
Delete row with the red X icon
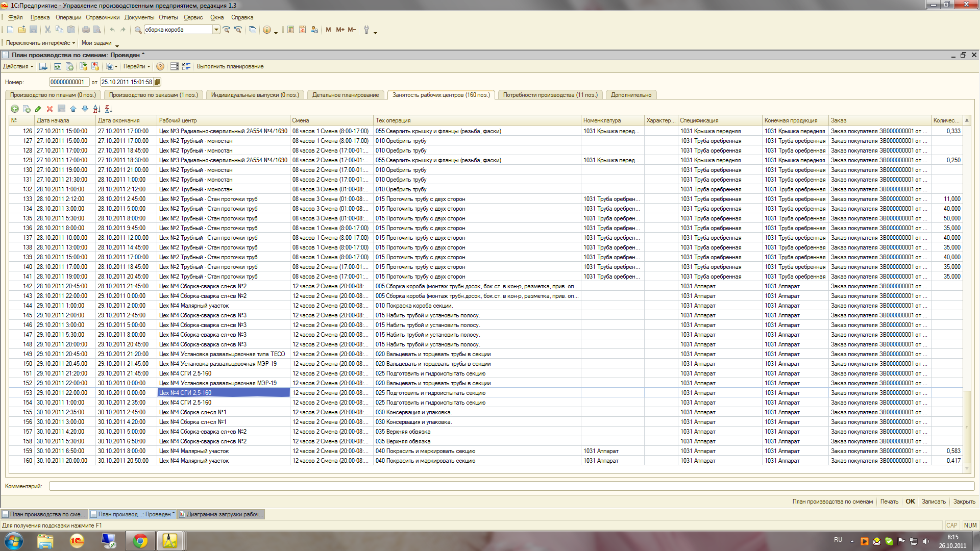tap(50, 109)
